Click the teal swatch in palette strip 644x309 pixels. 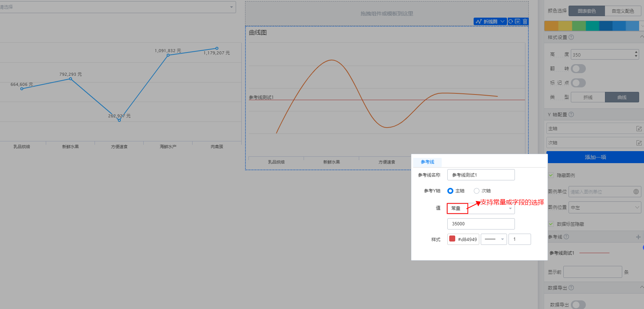point(592,26)
